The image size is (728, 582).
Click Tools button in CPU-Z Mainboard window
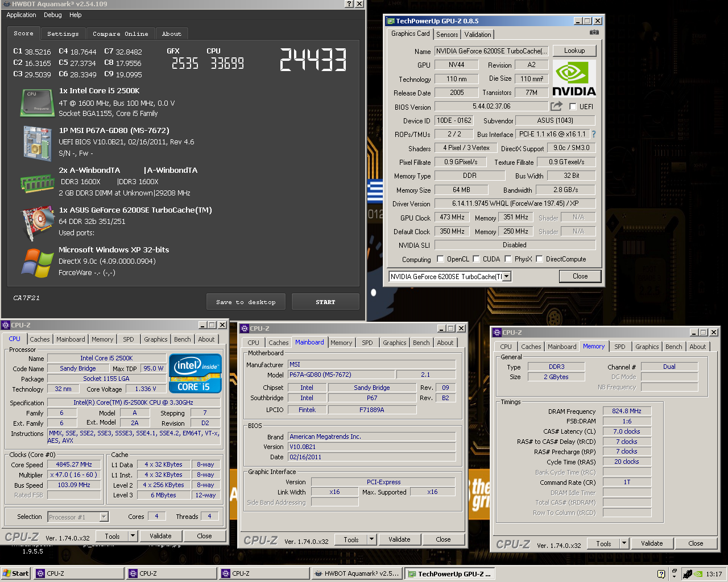coord(351,539)
